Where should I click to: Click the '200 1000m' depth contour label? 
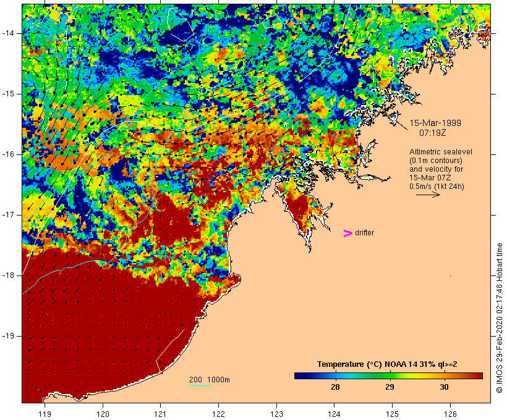(210, 380)
